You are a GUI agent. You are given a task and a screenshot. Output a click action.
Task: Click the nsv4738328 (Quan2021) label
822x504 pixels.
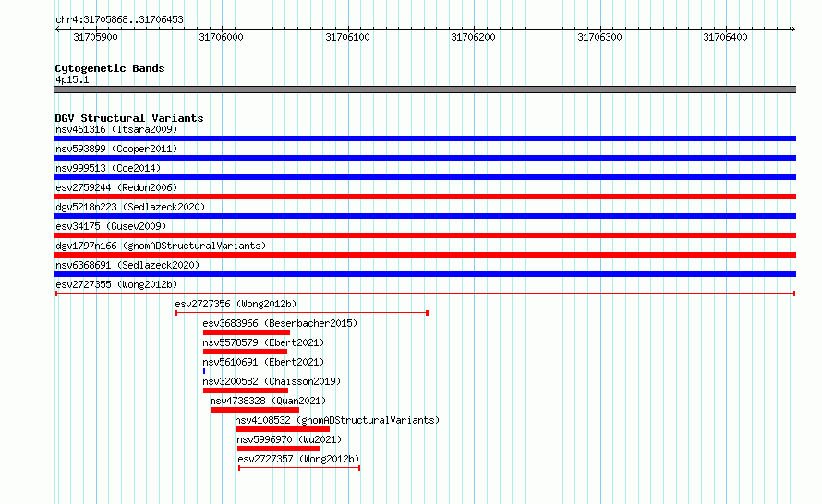(268, 401)
